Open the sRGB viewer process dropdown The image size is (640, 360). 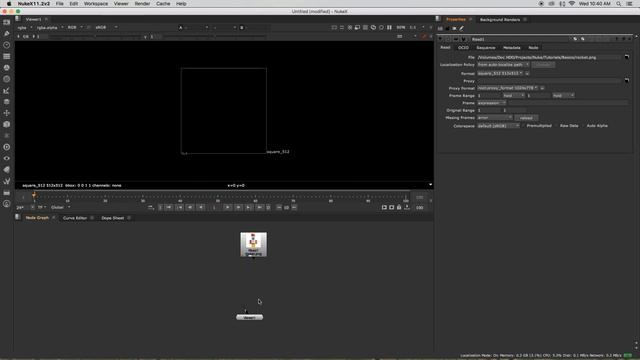tap(106, 27)
